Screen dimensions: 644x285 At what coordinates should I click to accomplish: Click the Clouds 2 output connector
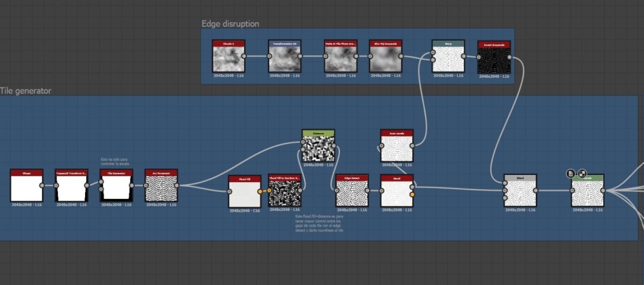click(244, 56)
